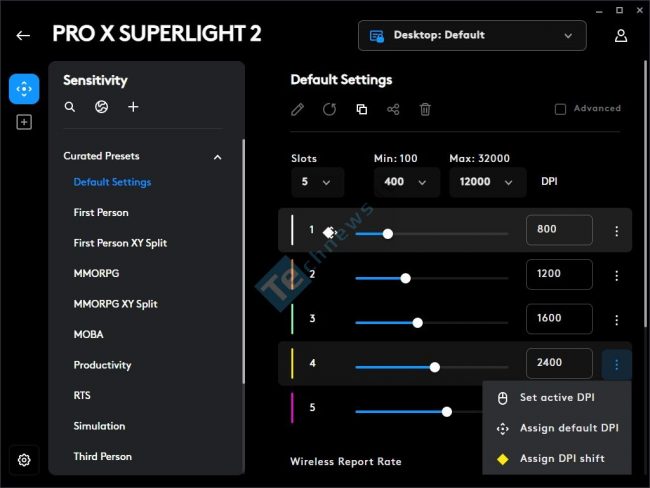Screen dimensions: 650x488
Task: Duplicate preset with the copy icon
Action: [361, 109]
